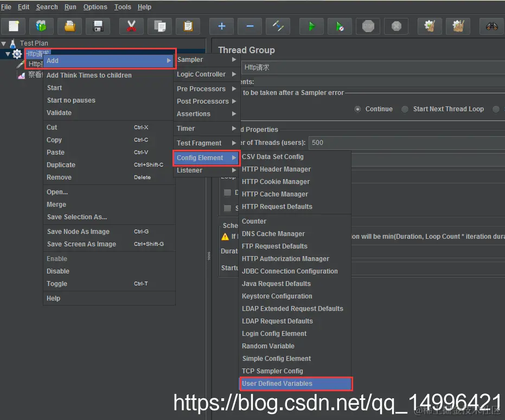Screen dimensions: 505x420
Task: Click Validate in the context menu
Action: coord(109,113)
